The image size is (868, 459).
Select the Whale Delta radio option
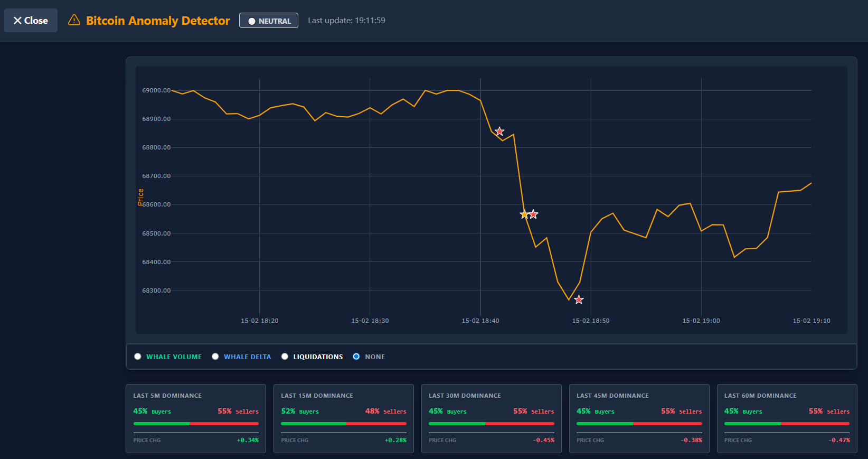tap(215, 357)
